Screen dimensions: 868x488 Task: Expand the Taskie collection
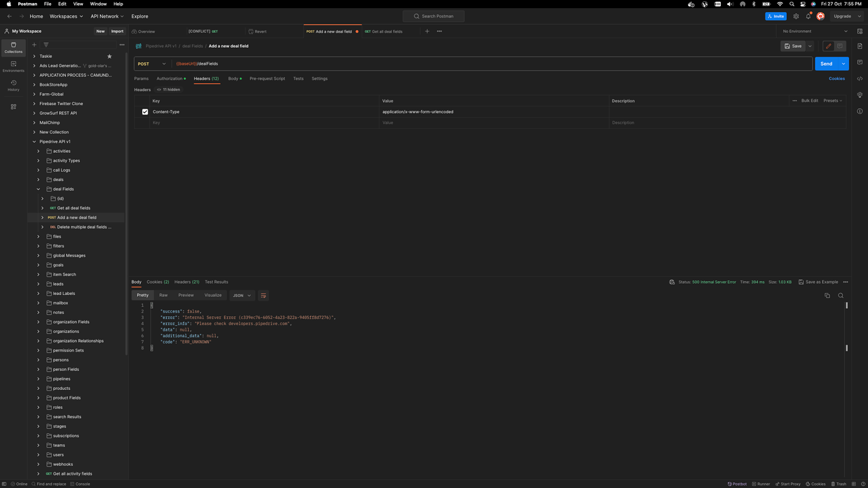34,56
